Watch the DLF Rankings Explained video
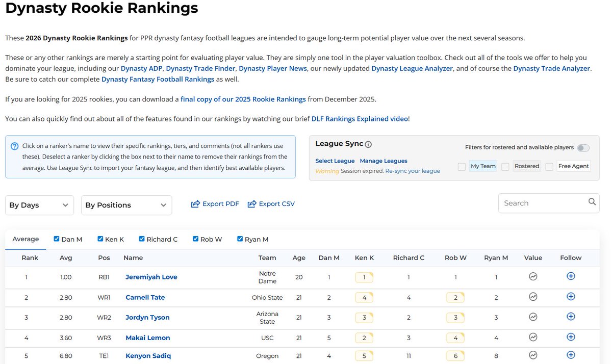The width and height of the screenshot is (612, 364). pyautogui.click(x=360, y=119)
